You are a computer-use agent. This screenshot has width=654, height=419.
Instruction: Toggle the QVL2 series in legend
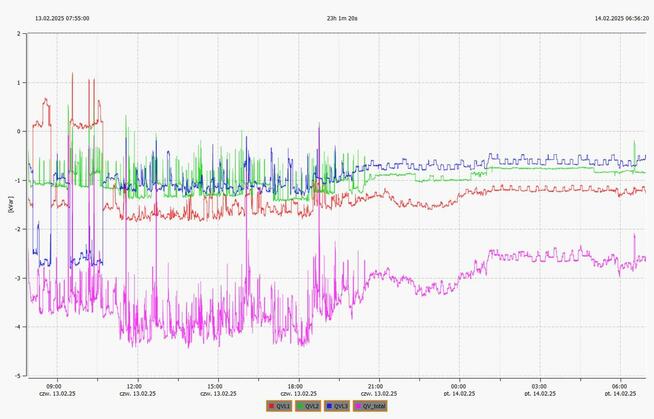click(311, 406)
